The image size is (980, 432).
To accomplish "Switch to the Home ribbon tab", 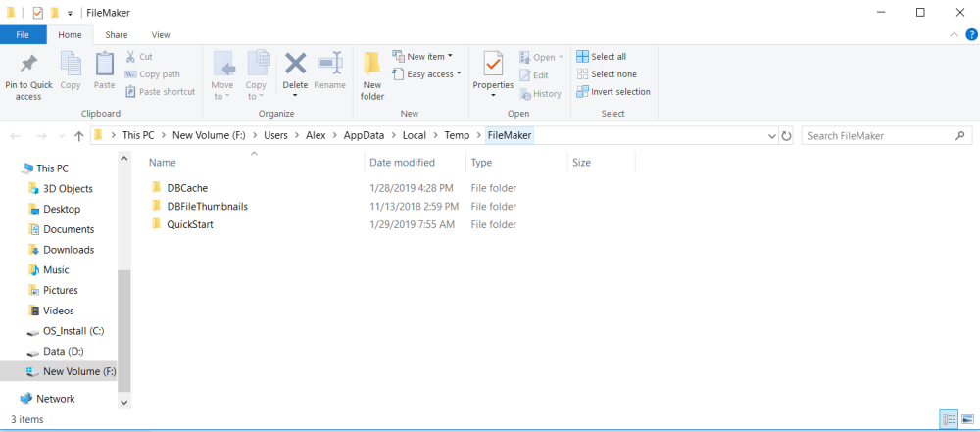I will 70,35.
